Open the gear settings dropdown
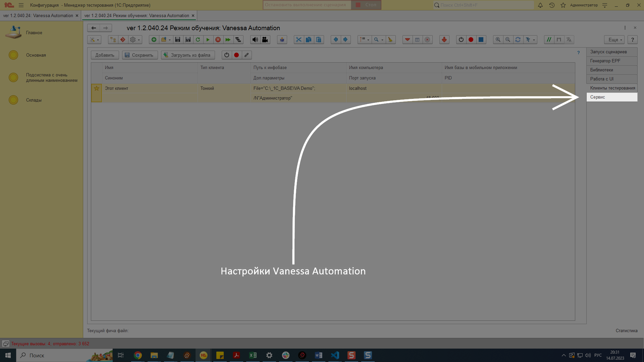644x362 pixels. 135,40
